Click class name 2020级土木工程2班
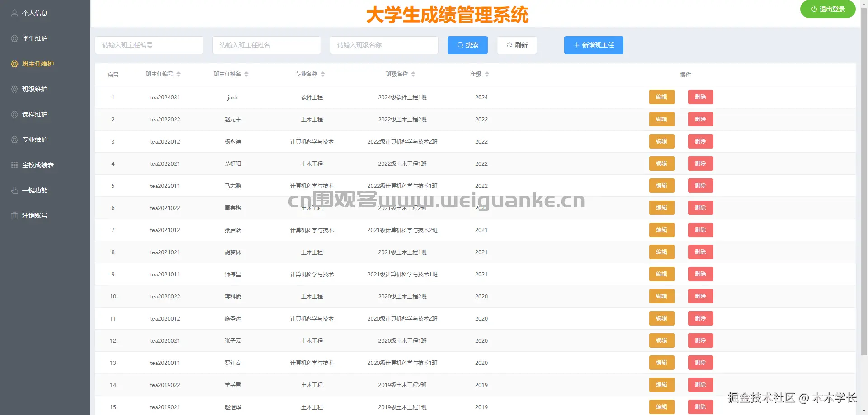This screenshot has height=415, width=868. (402, 297)
